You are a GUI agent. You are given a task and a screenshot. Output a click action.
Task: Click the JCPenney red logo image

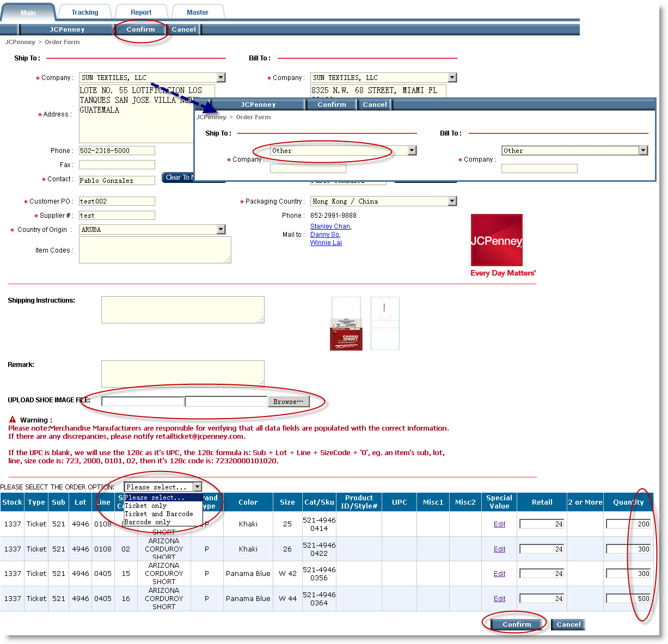497,240
